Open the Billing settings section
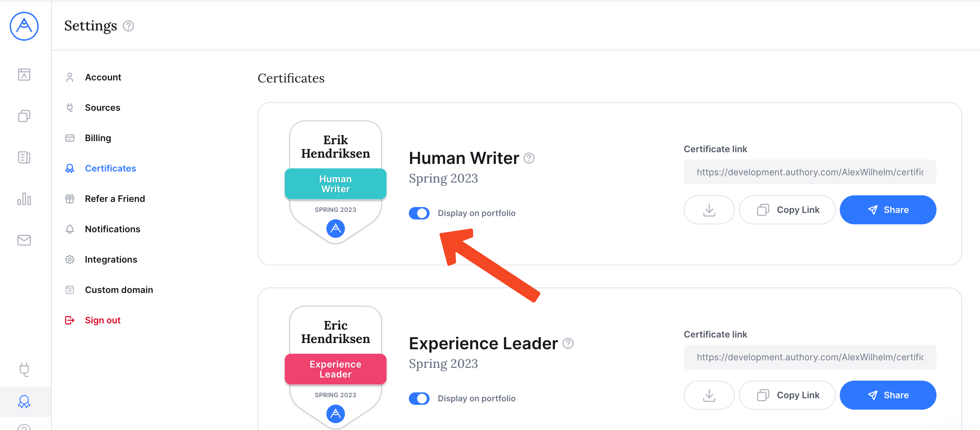The image size is (980, 430). coord(98,138)
